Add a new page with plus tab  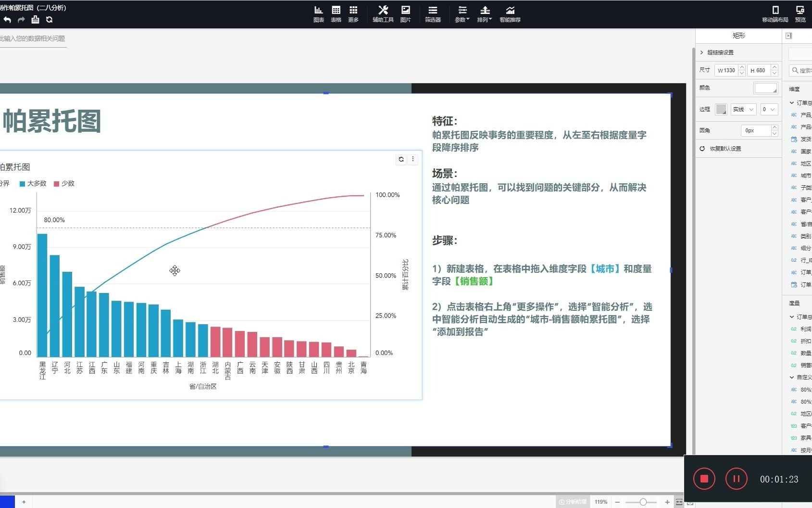24,502
